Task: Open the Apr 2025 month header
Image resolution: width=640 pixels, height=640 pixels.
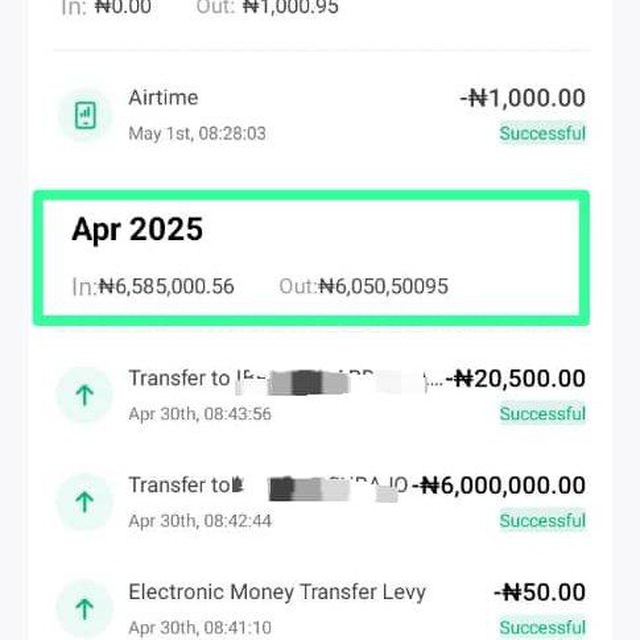Action: click(x=137, y=229)
